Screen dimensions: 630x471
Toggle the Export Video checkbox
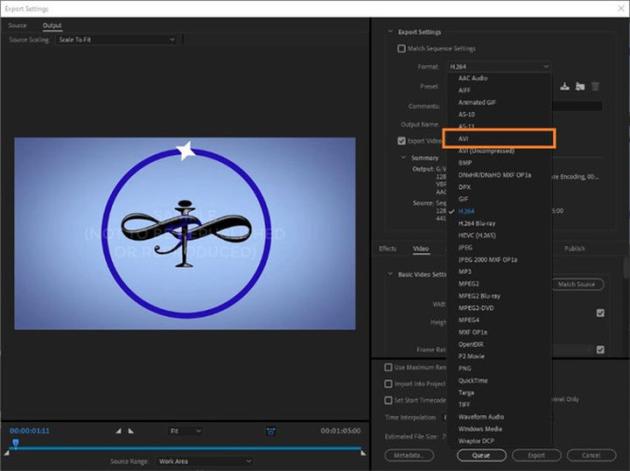(x=401, y=141)
